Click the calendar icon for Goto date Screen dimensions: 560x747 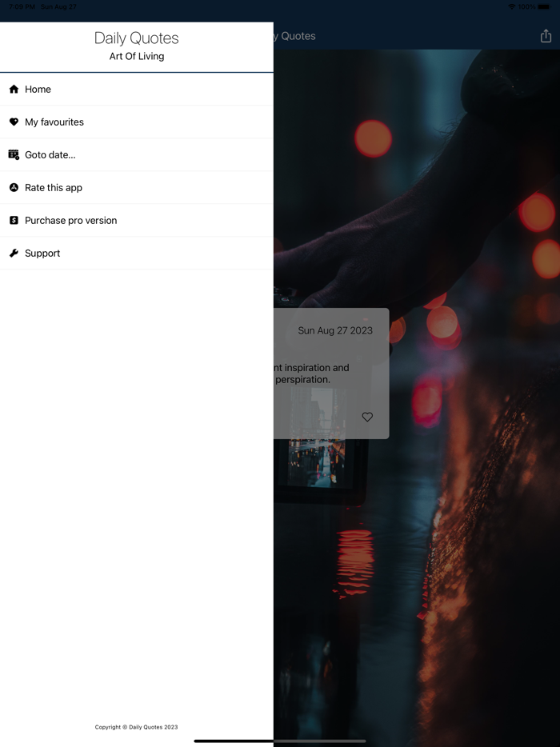(14, 155)
